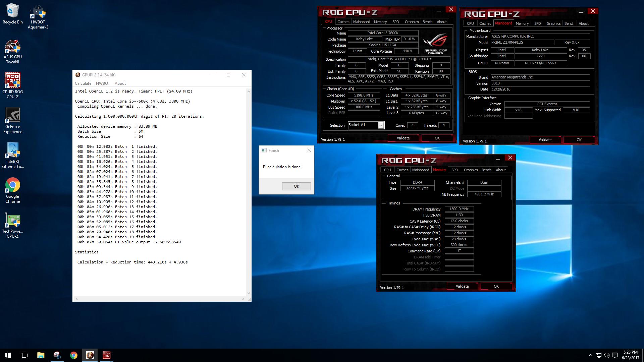Viewport: 644px width, 362px height.
Task: Click OK in Mainboard window
Action: [579, 140]
